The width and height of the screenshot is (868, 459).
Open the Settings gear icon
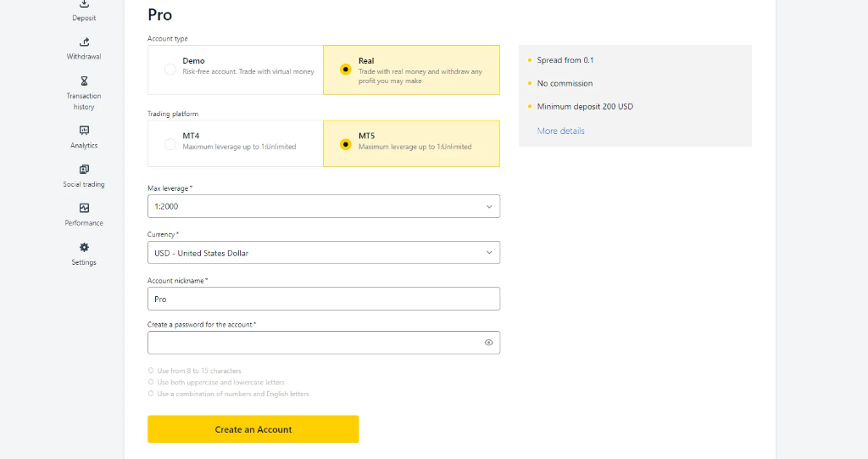click(84, 248)
